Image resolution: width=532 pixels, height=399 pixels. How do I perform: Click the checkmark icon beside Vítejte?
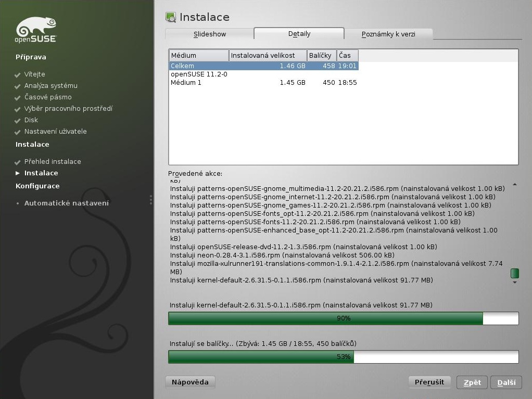18,74
